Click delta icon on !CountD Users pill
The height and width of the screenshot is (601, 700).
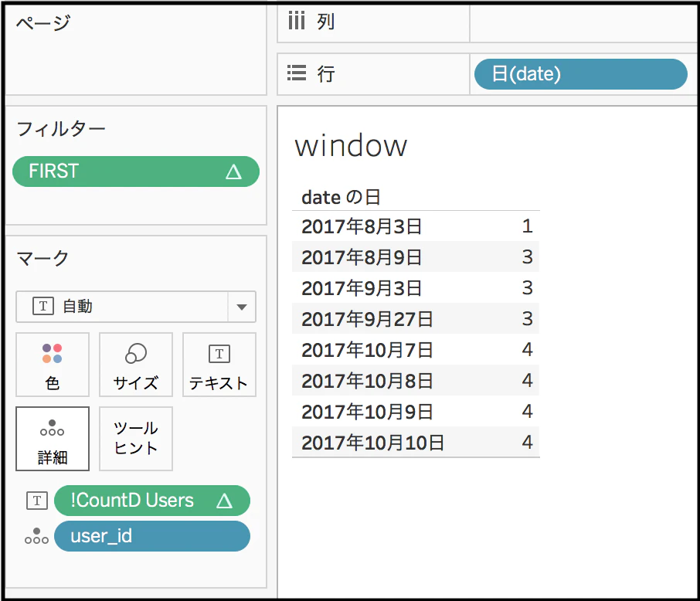click(x=224, y=501)
